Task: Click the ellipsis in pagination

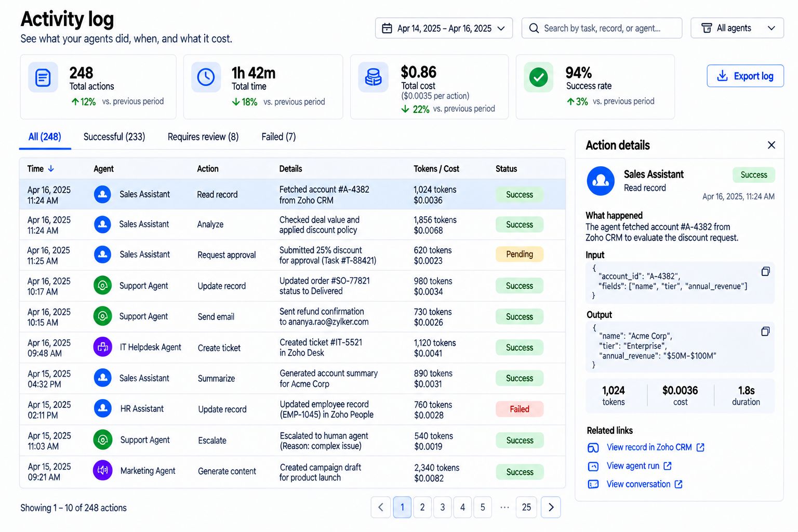Action: tap(504, 508)
